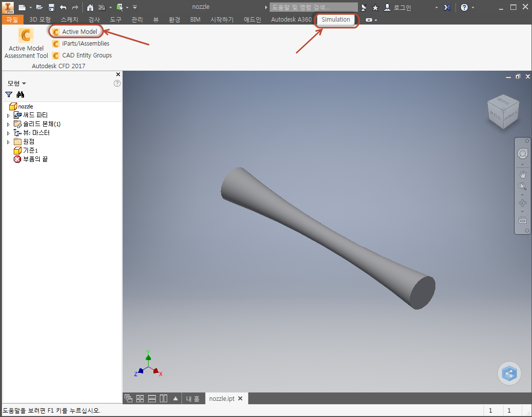Open help with the question mark icon
Image resolution: width=532 pixels, height=417 pixels.
pos(464,7)
